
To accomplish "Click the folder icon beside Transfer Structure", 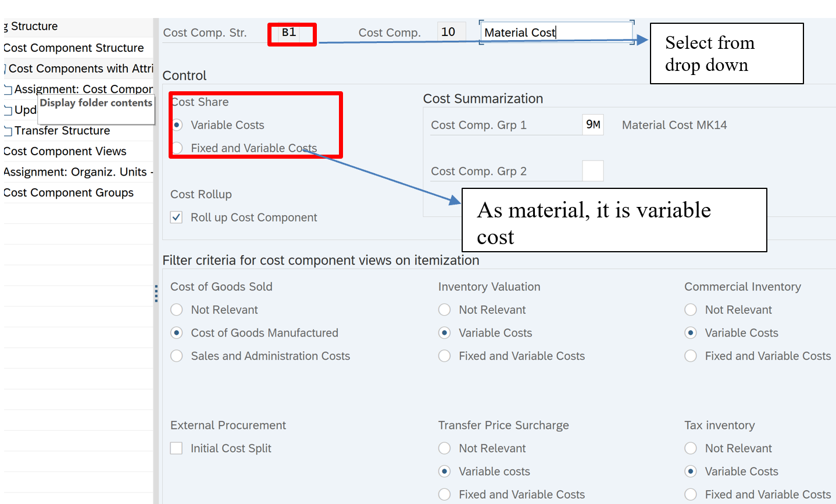I will (8, 131).
